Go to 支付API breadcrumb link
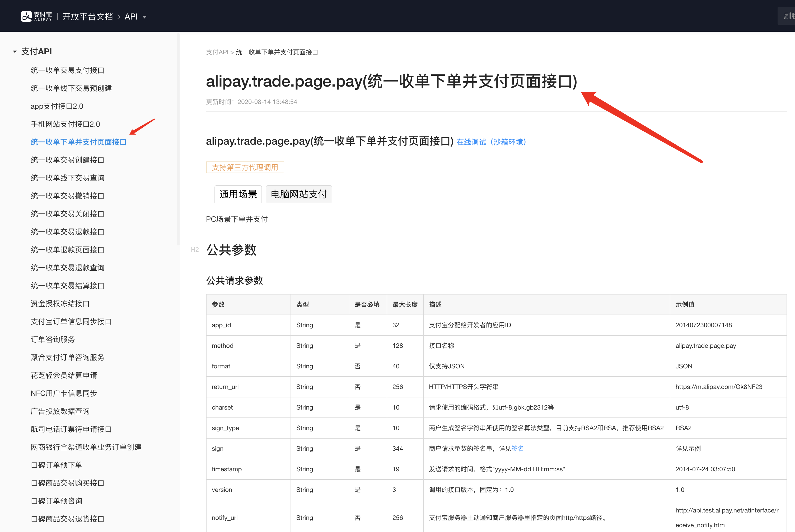Viewport: 795px width, 532px height. click(x=217, y=52)
